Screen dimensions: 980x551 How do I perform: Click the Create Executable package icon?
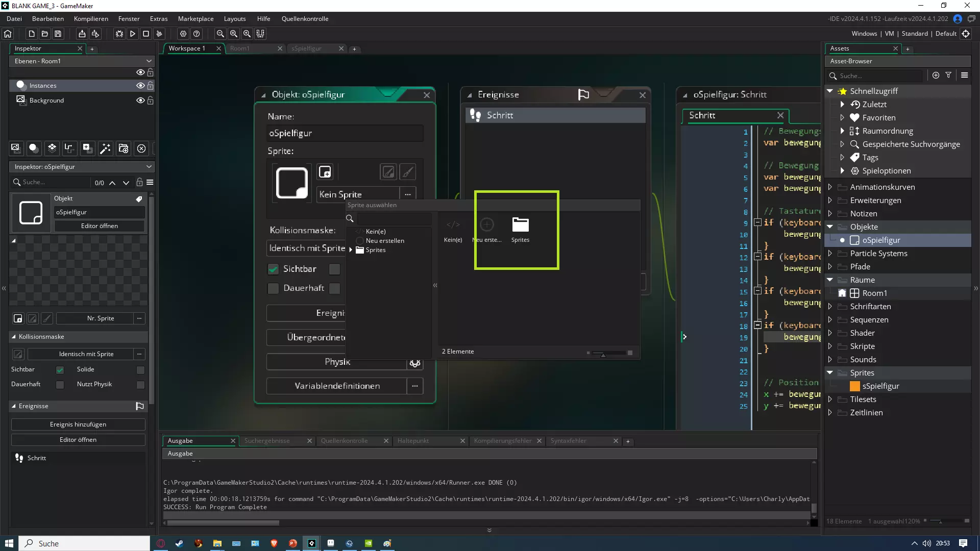[x=82, y=34]
